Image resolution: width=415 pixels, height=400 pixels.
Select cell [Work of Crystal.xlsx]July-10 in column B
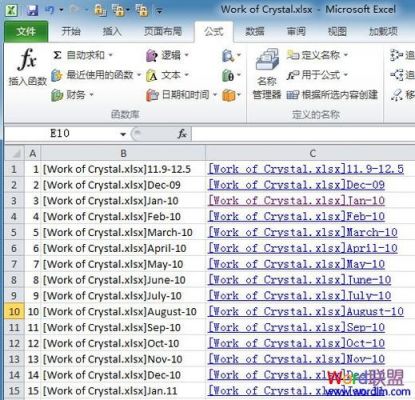[123, 296]
